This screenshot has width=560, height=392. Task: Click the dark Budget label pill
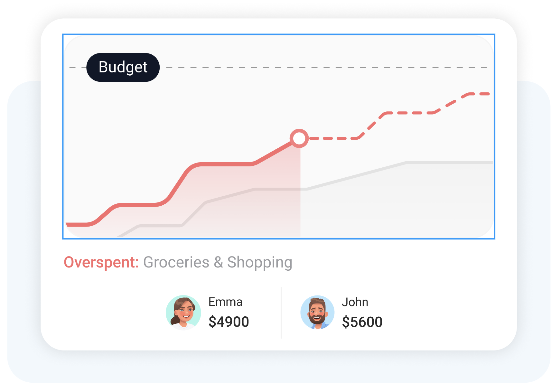tap(123, 67)
